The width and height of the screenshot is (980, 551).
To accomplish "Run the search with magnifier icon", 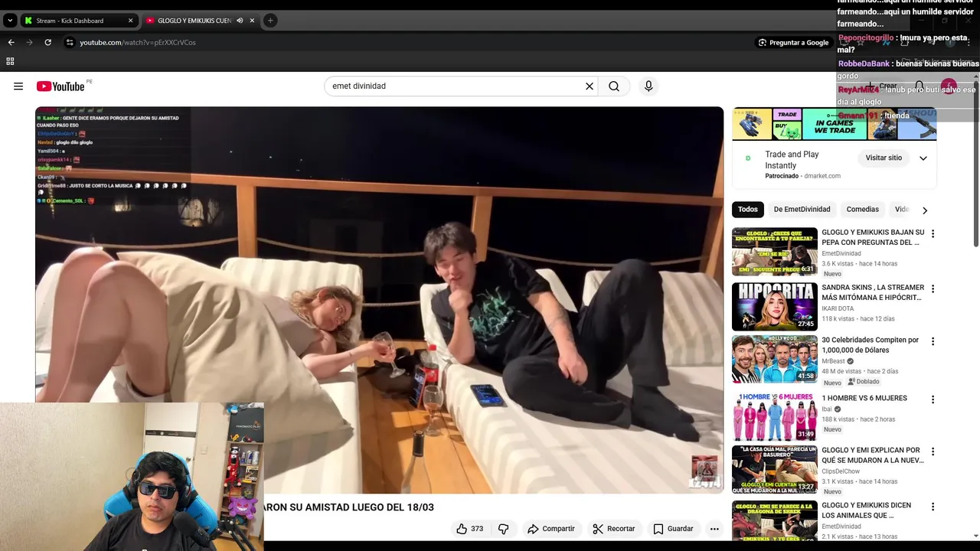I will point(614,86).
